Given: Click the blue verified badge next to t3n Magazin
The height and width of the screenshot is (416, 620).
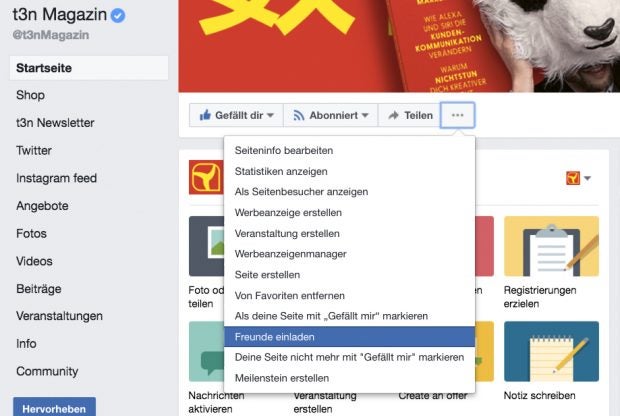Looking at the screenshot, I should coord(118,15).
